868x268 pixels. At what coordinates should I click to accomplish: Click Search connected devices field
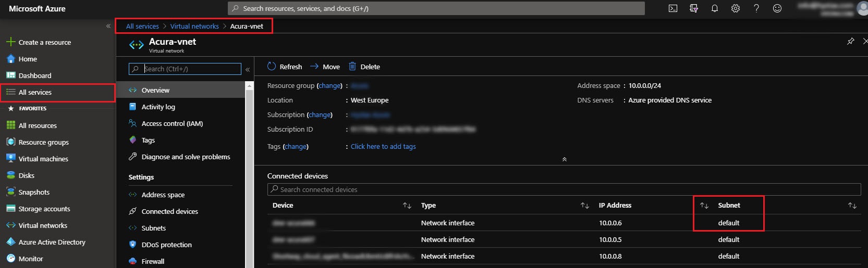pyautogui.click(x=564, y=189)
